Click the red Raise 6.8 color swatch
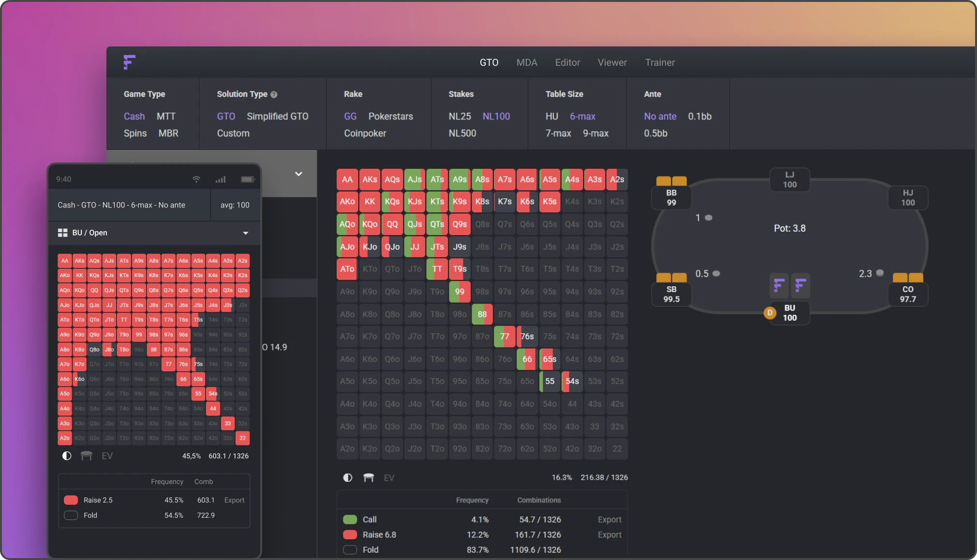This screenshot has width=977, height=560. pos(350,535)
